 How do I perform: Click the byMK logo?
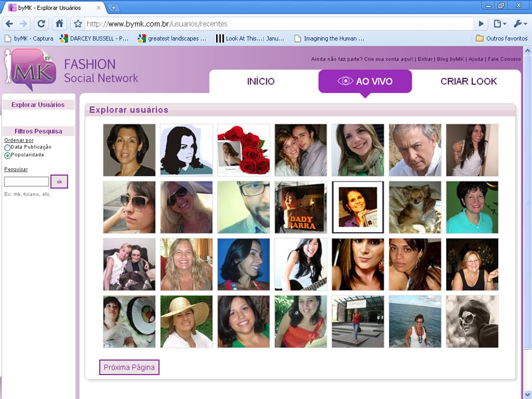[x=30, y=74]
